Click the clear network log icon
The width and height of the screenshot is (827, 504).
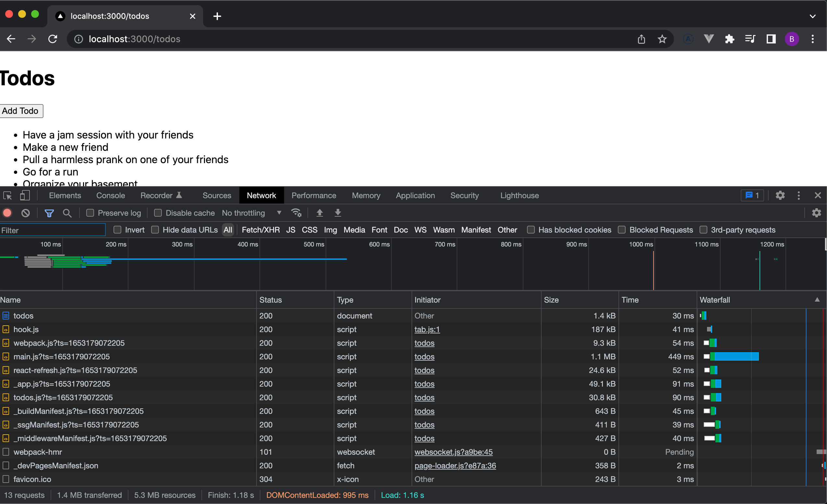pyautogui.click(x=26, y=213)
